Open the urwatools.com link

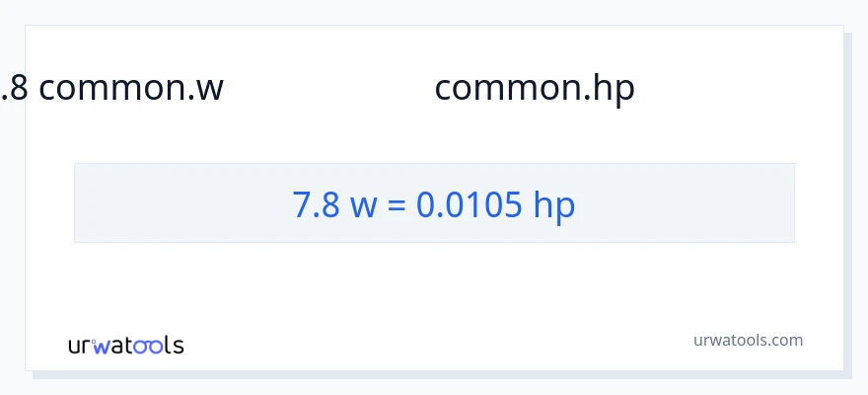click(748, 340)
